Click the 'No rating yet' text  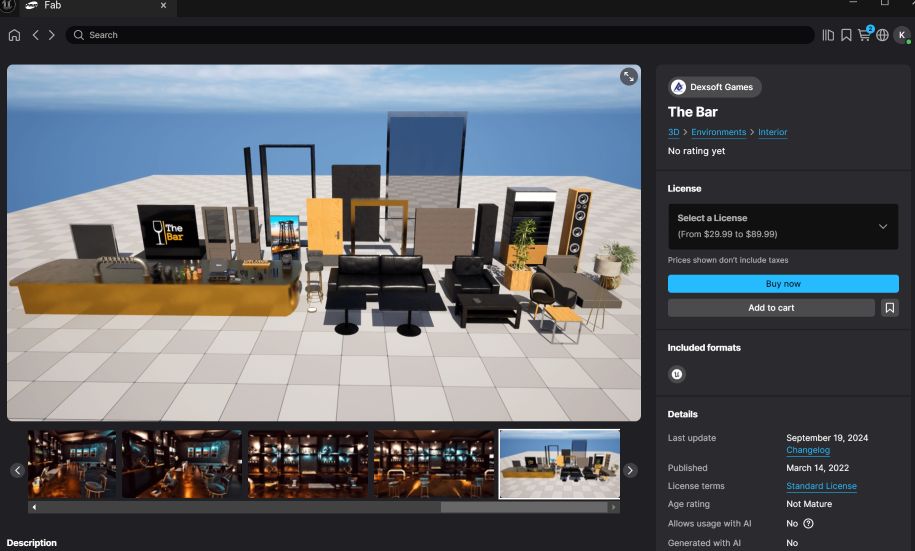(x=696, y=151)
